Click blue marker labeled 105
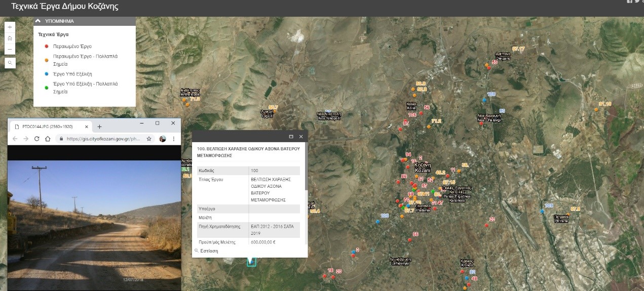The image size is (644, 291). (x=377, y=222)
